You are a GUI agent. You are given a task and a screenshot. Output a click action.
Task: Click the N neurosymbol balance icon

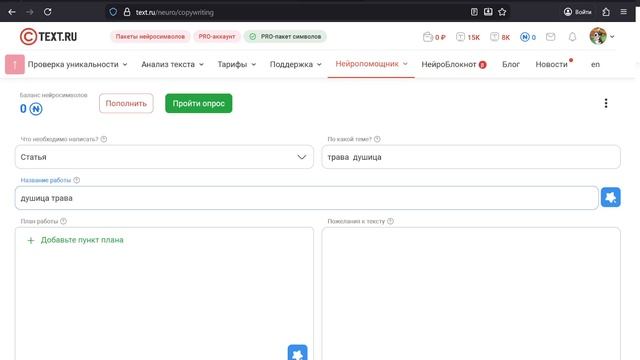(36, 109)
